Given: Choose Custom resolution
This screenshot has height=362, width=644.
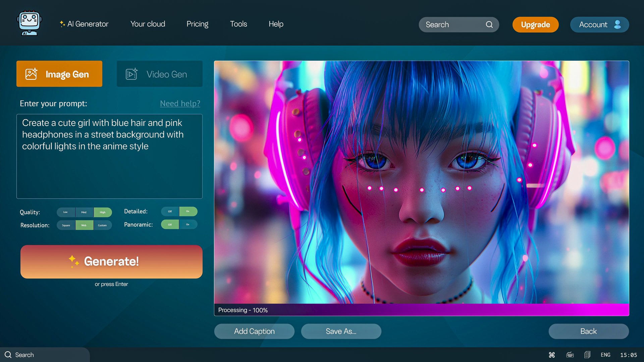Looking at the screenshot, I should pyautogui.click(x=103, y=225).
